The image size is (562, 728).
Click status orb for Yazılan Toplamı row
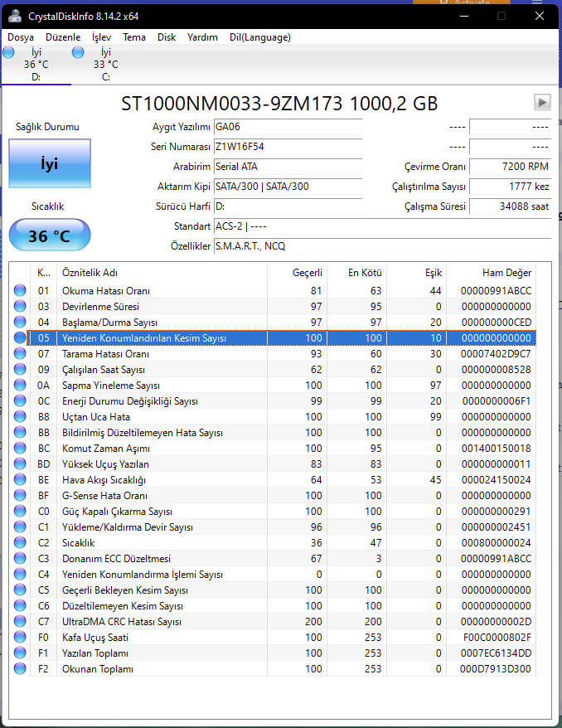pyautogui.click(x=20, y=653)
